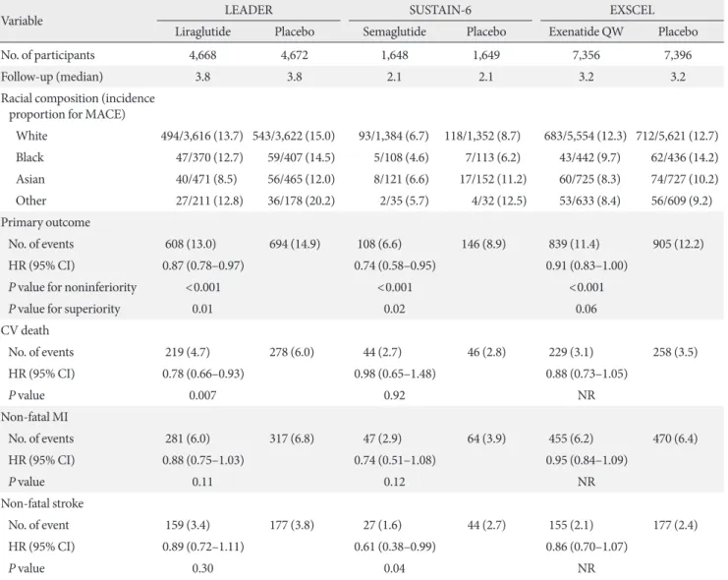Image resolution: width=728 pixels, height=580 pixels.
Task: Click the Liraglutide column subheader
Action: 202,31
